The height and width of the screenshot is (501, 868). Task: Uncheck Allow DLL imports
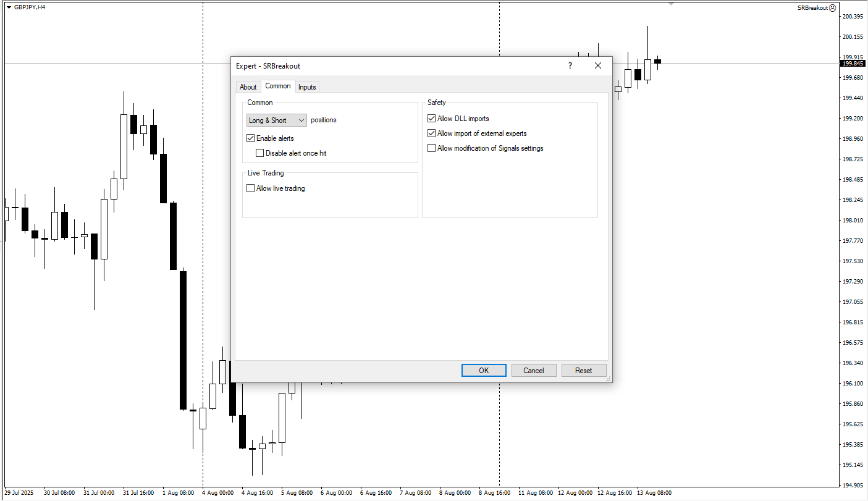(432, 119)
